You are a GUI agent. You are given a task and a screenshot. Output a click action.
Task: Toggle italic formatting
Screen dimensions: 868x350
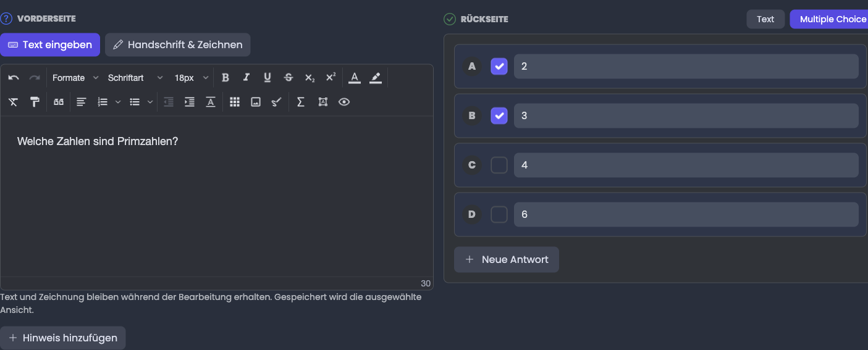[x=246, y=78]
